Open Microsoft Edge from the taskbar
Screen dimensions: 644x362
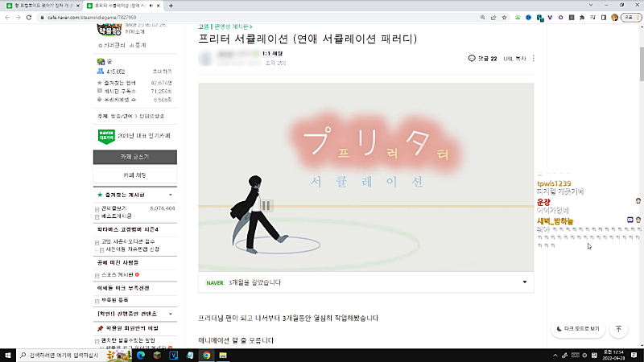tap(141, 355)
